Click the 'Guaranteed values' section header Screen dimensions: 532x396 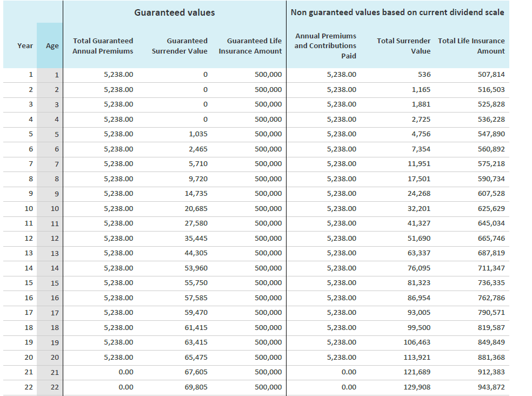174,12
